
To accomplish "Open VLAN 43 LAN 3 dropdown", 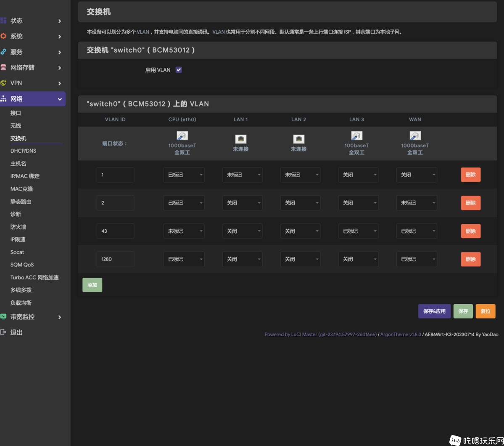I will 358,231.
